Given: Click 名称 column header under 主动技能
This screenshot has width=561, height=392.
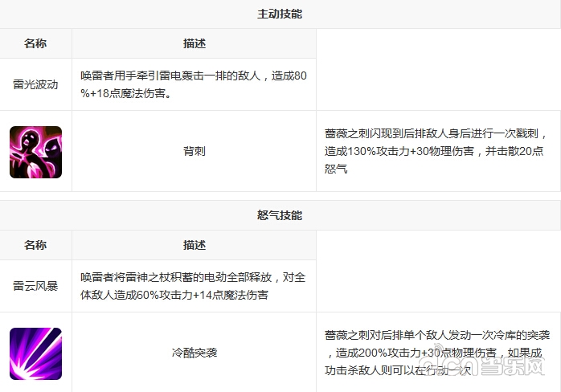Looking at the screenshot, I should tap(35, 43).
